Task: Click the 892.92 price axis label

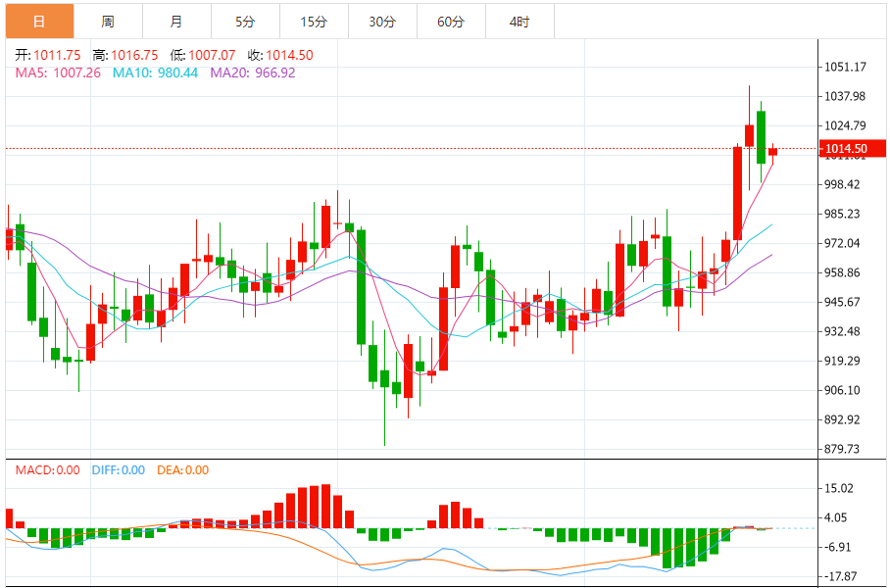Action: [x=842, y=420]
